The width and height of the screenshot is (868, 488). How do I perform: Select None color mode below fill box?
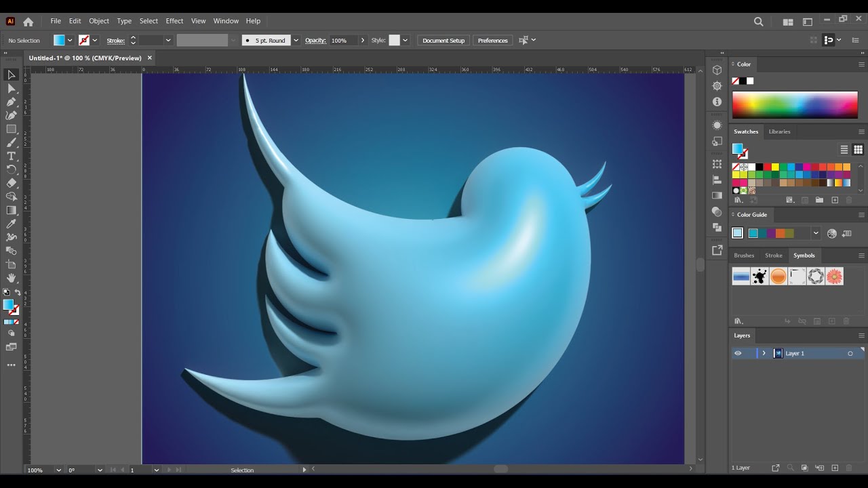click(17, 322)
